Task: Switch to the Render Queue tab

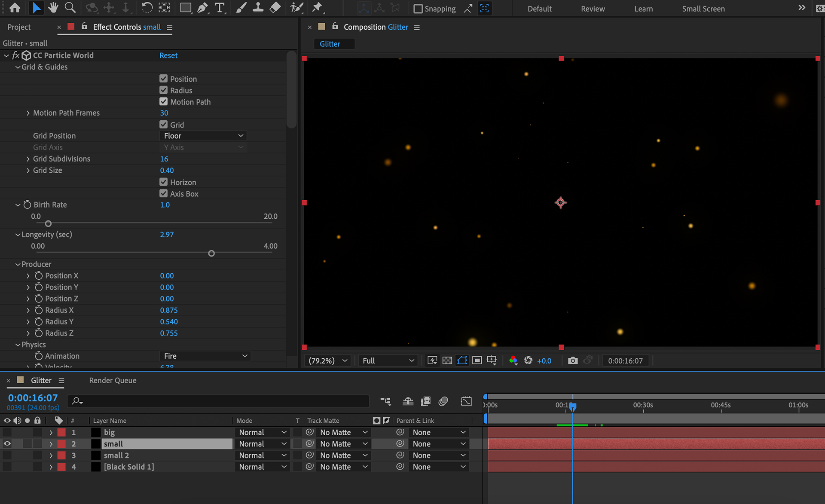Action: 113,380
